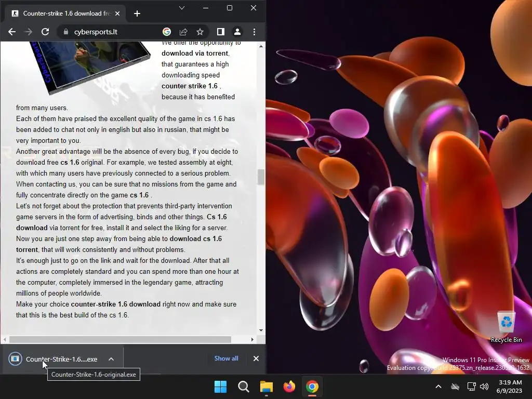View site security lock info

tap(66, 32)
